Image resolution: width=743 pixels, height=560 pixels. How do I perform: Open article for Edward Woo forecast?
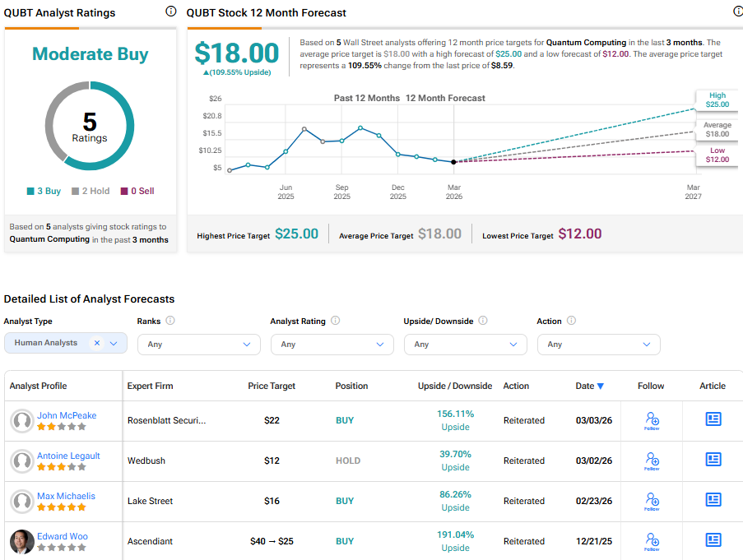[713, 540]
